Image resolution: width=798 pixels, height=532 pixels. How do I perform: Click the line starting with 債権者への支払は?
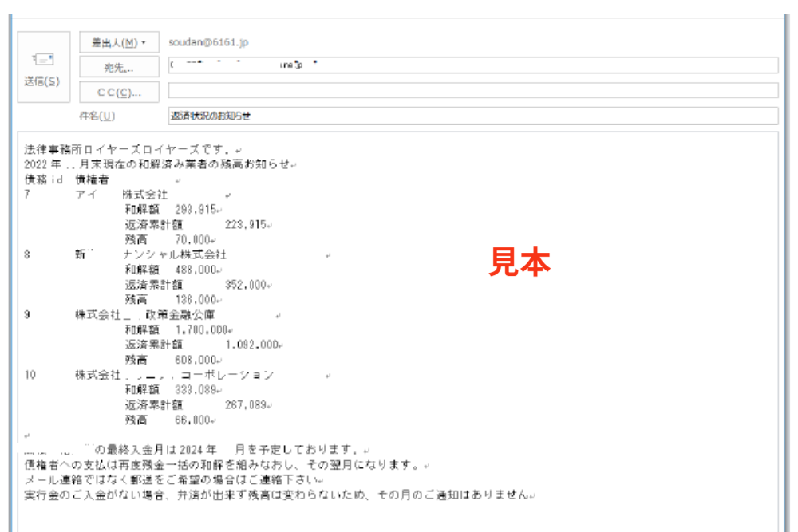222,465
